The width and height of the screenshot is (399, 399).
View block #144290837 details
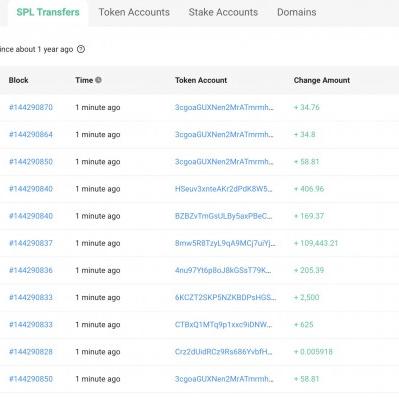pyautogui.click(x=31, y=243)
